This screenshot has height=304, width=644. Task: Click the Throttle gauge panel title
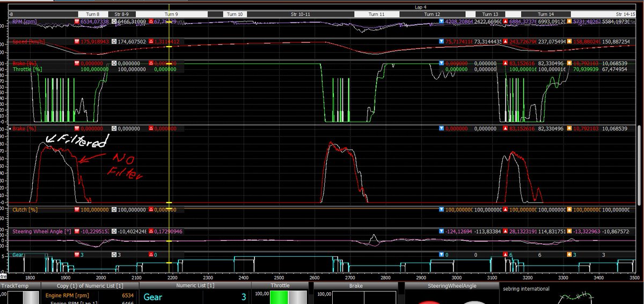279,286
